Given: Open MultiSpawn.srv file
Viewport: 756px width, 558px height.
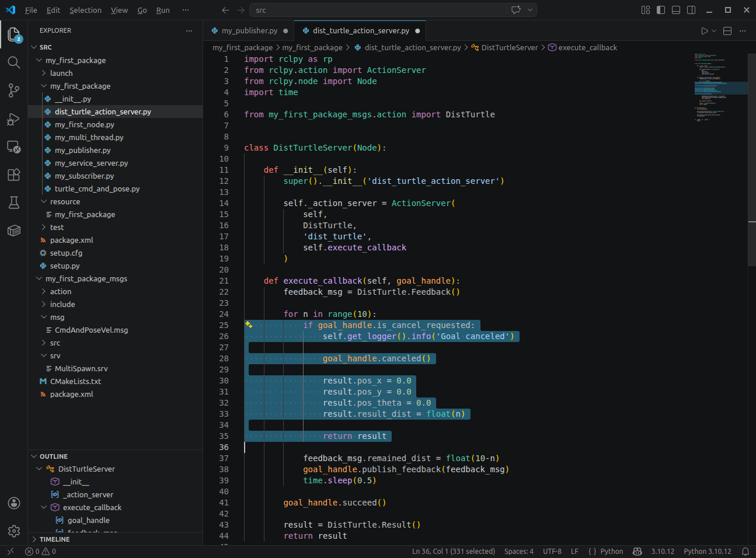Looking at the screenshot, I should pyautogui.click(x=115, y=368).
